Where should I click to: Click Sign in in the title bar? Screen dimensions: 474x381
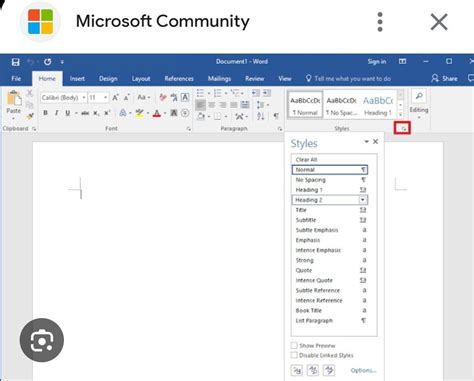377,62
